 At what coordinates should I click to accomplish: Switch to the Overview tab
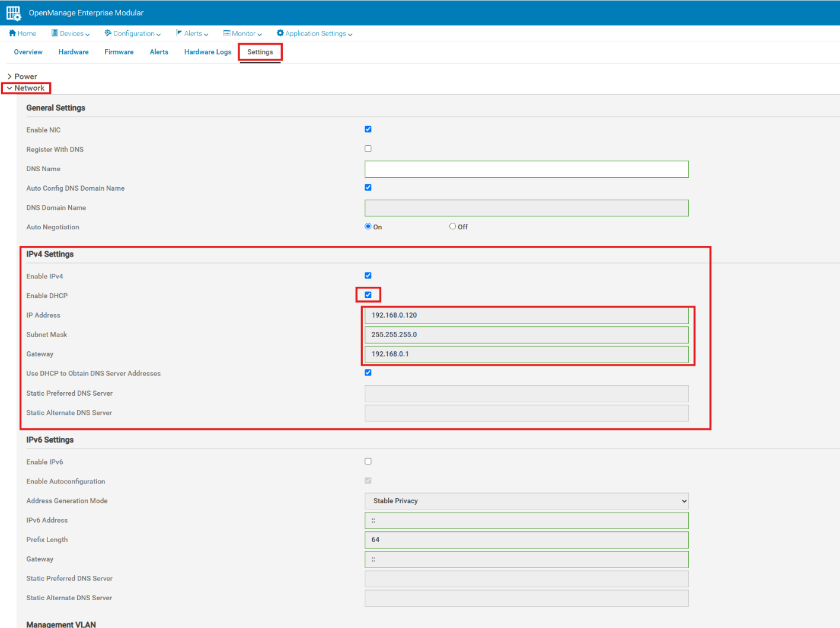coord(28,52)
